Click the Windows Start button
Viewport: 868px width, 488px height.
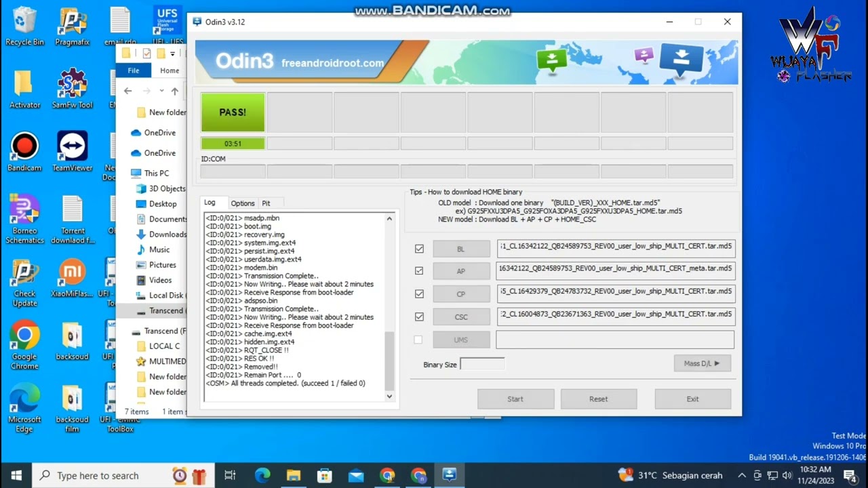click(16, 475)
